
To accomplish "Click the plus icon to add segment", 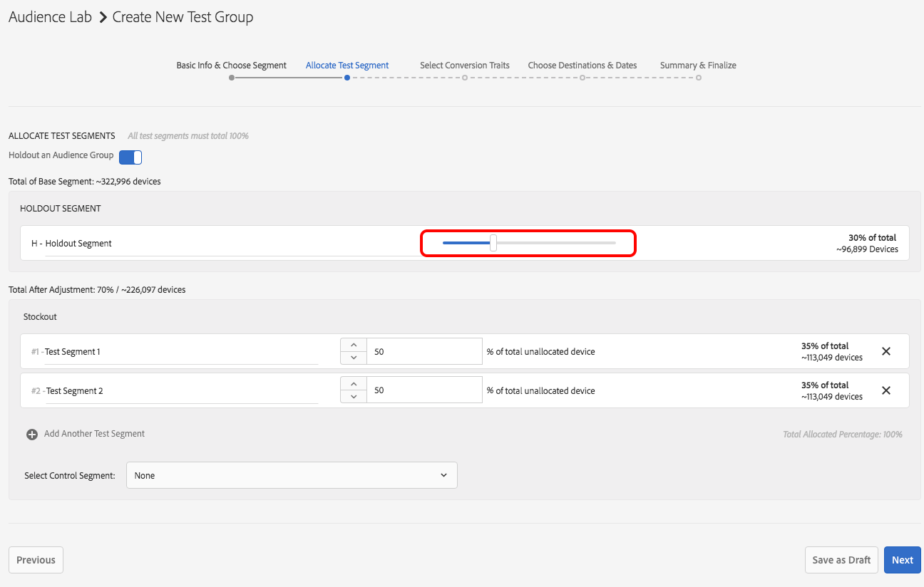I will coord(32,435).
